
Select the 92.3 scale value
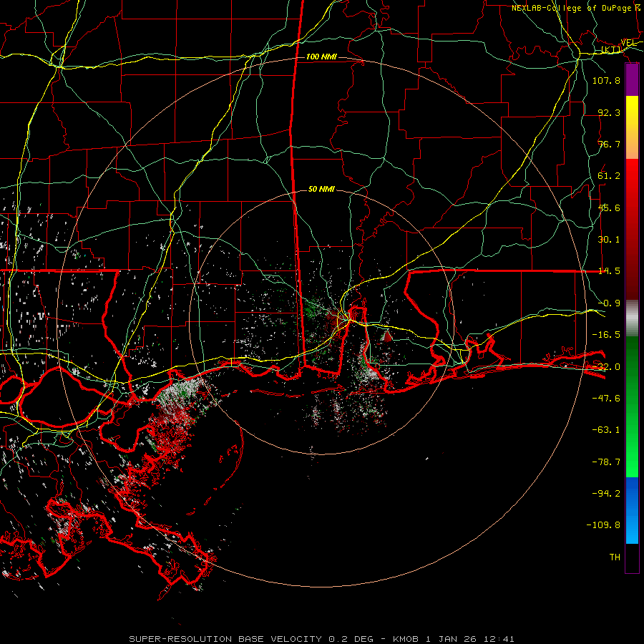click(609, 112)
